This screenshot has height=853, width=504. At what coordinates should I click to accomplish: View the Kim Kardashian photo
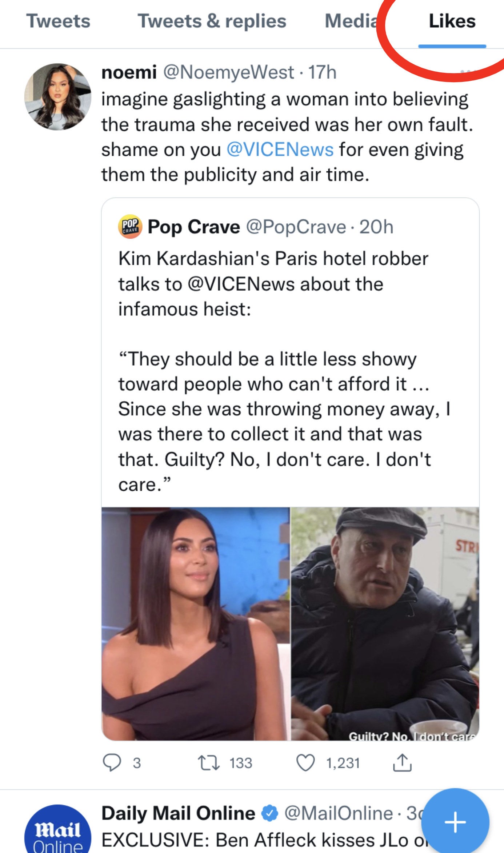196,623
